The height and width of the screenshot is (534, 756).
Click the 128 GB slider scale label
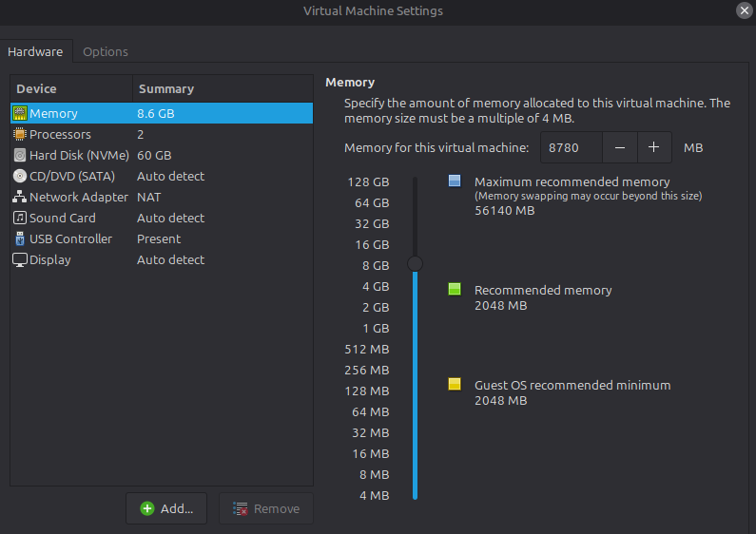(368, 181)
